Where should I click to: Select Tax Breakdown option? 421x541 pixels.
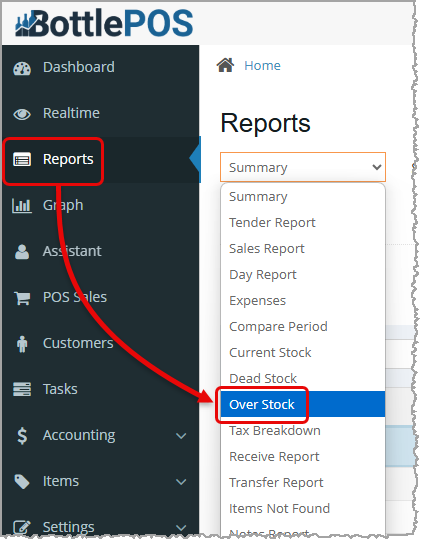click(303, 431)
